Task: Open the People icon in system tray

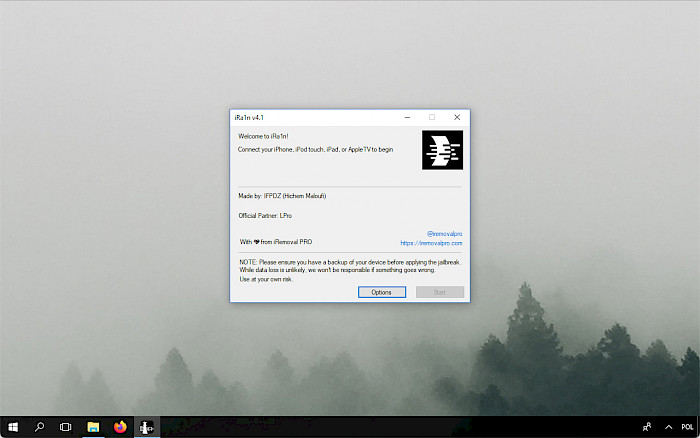Action: point(647,427)
